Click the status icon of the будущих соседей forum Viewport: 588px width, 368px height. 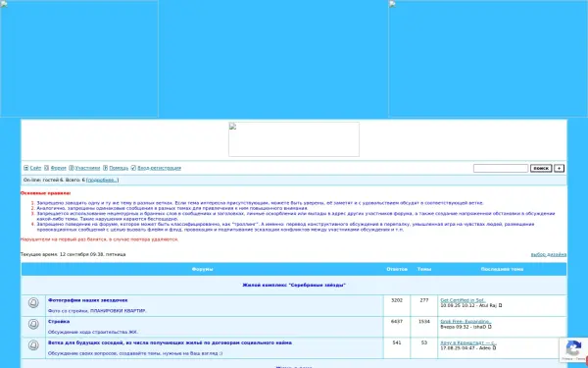[x=33, y=345]
